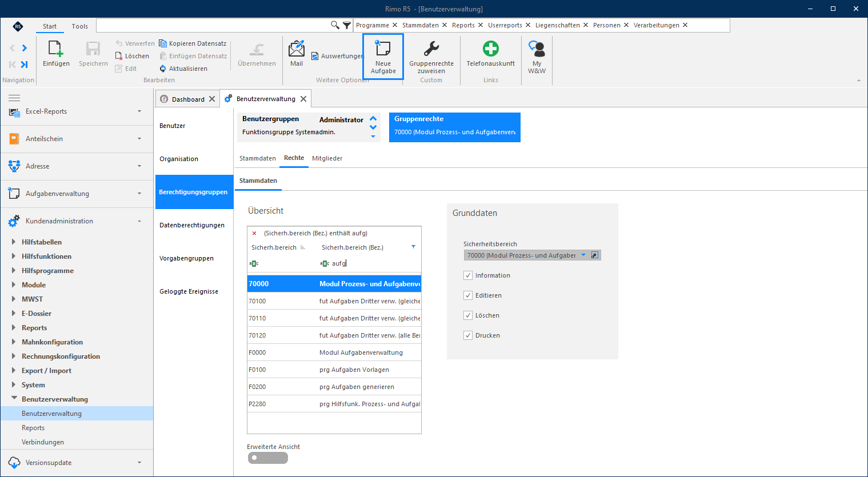Click the filter funnel icon
This screenshot has width=868, height=477.
[x=347, y=25]
